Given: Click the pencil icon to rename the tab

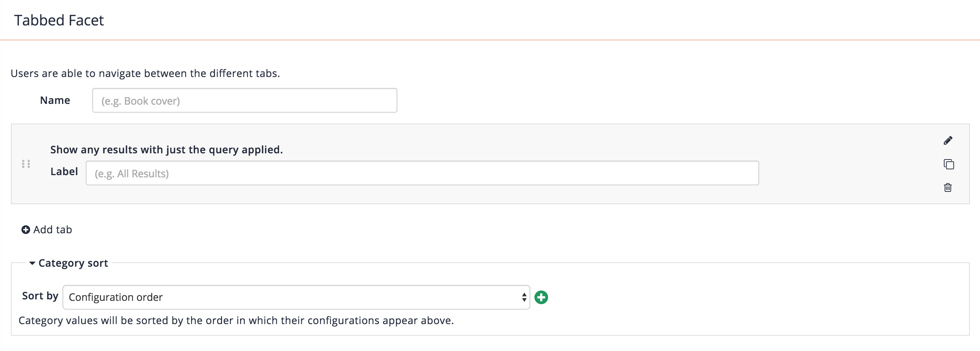Looking at the screenshot, I should click(948, 140).
